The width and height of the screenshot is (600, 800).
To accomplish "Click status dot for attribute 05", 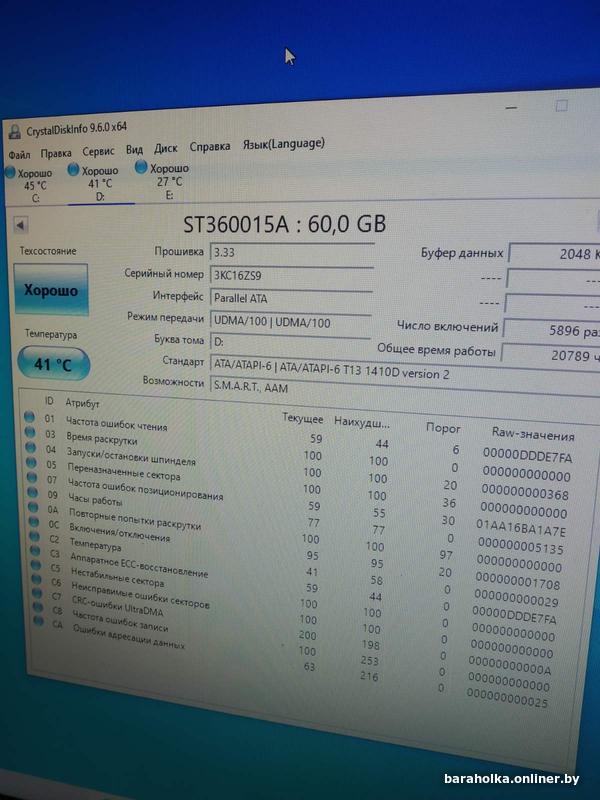I will [x=32, y=462].
